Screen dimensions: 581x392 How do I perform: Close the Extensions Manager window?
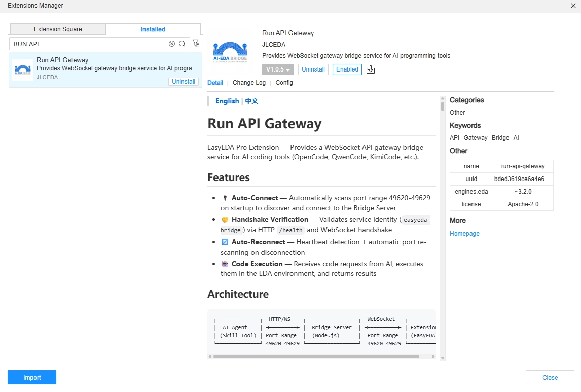573,6
